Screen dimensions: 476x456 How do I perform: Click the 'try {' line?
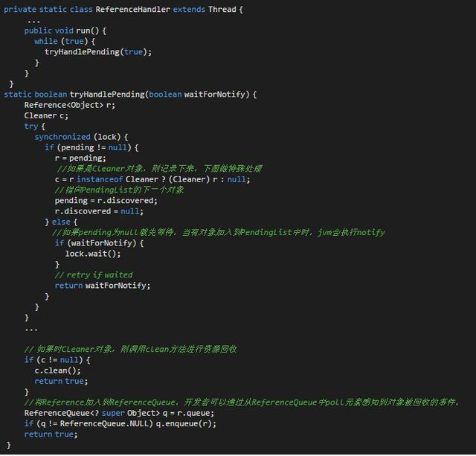tap(35, 126)
